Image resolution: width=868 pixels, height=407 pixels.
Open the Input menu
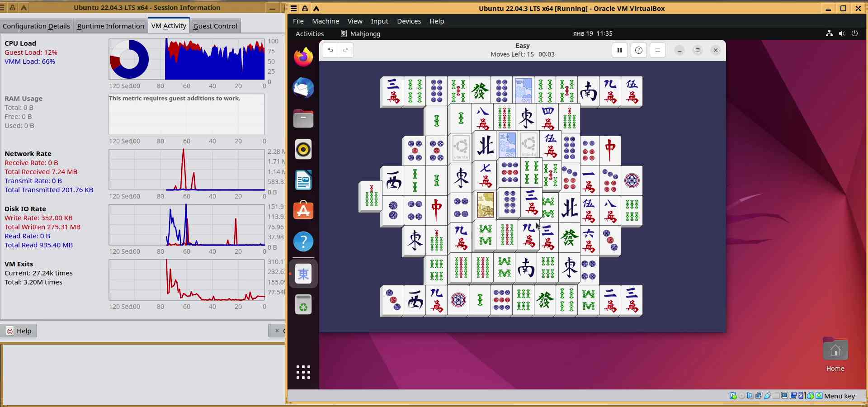(379, 21)
